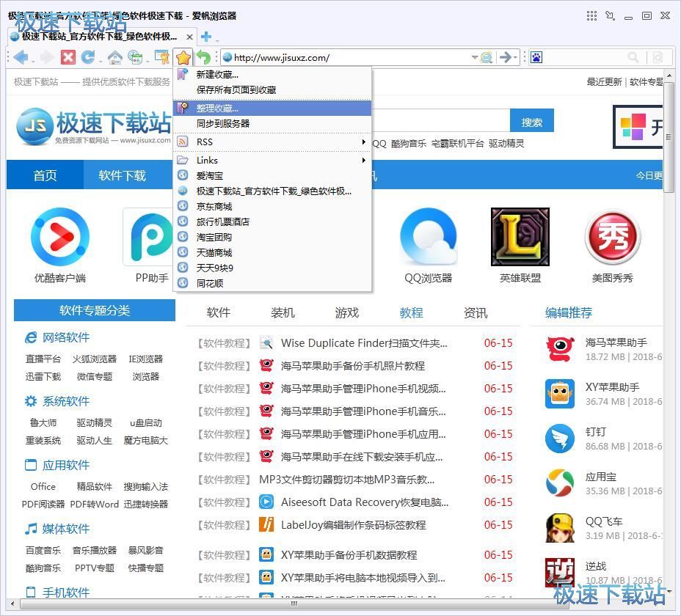Expand the address bar URL dropdown arrow
681x616 pixels.
coord(475,57)
